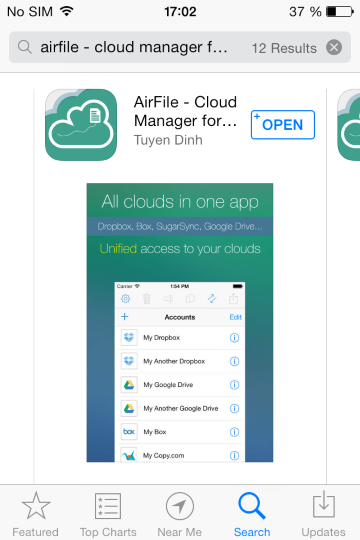Image resolution: width=360 pixels, height=540 pixels.
Task: Open the AirFile app with OPEN button
Action: (x=282, y=125)
